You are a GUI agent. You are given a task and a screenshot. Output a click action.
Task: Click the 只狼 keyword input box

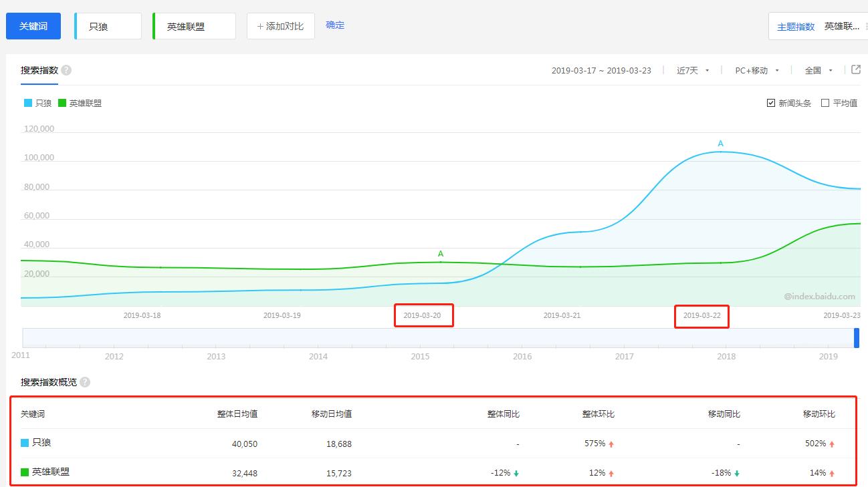tap(108, 27)
